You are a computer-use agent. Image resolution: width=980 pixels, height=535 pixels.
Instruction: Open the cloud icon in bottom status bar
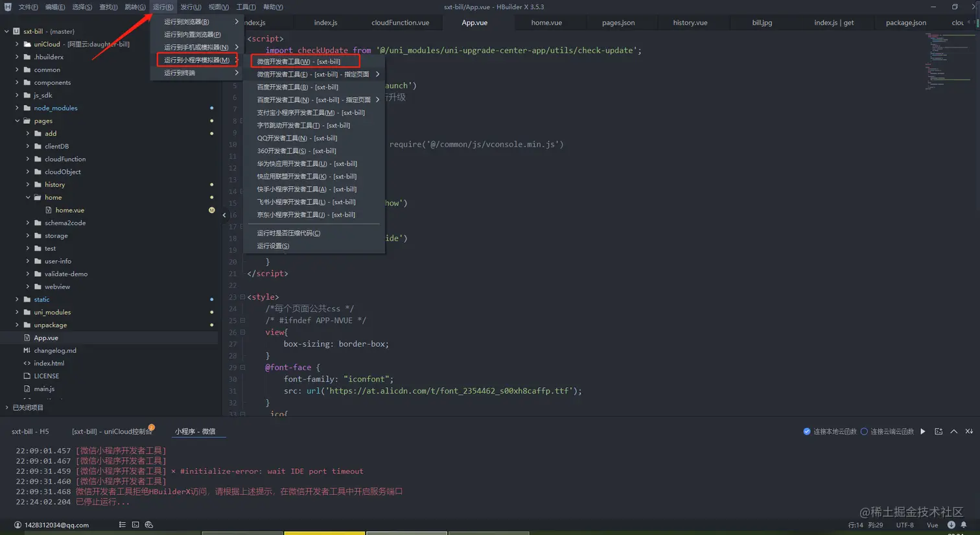click(x=149, y=525)
